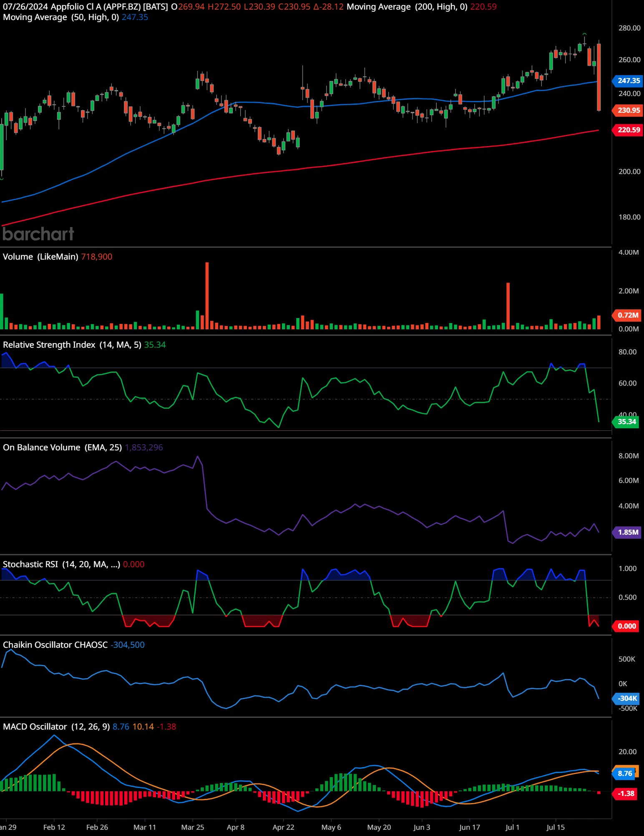Click the Jun 3 date axis label

[x=422, y=827]
